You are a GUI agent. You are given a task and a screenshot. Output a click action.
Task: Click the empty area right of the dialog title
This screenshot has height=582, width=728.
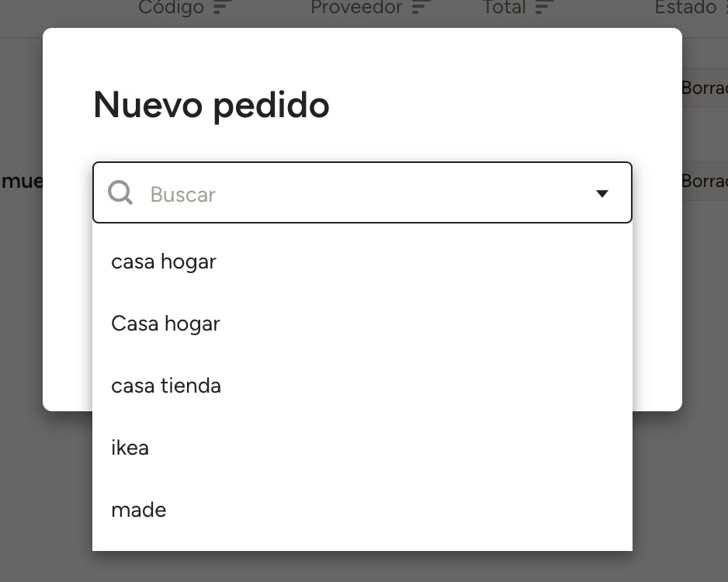point(497,105)
